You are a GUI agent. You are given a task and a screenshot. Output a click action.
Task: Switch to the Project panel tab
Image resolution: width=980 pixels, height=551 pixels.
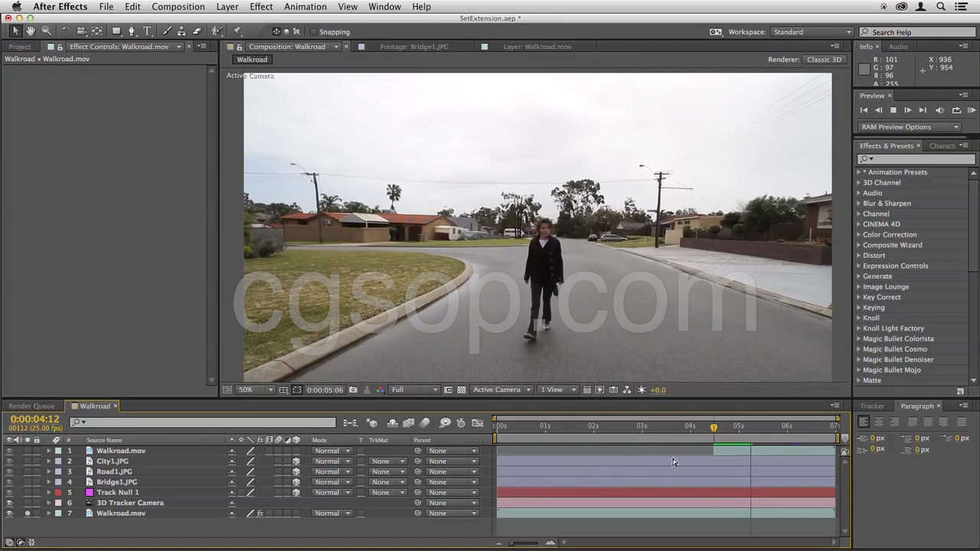(x=20, y=47)
